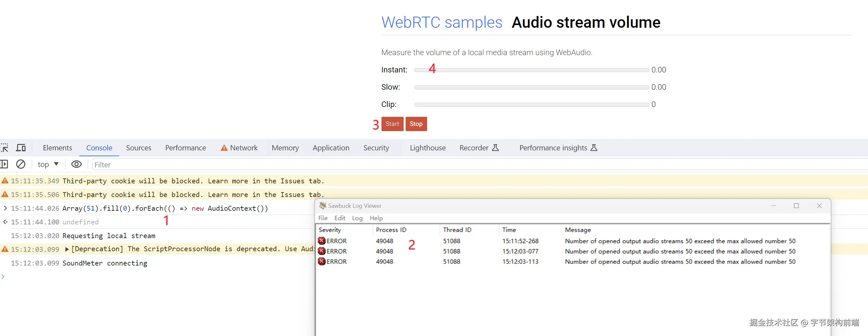868x336 pixels.
Task: Show the console sidebar panel
Action: pyautogui.click(x=4, y=164)
